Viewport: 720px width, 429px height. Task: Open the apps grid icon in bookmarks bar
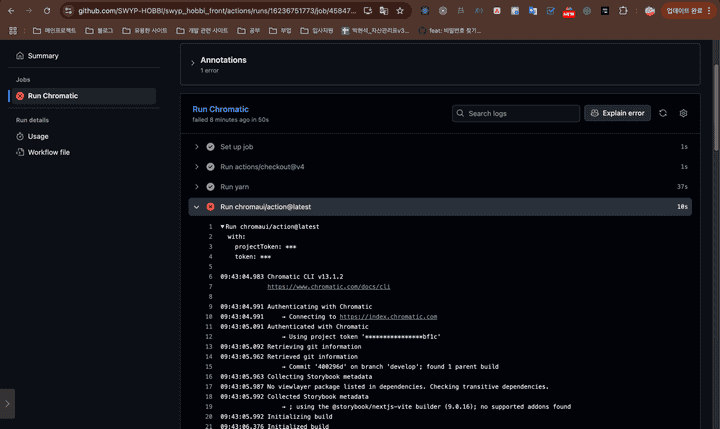coord(13,31)
